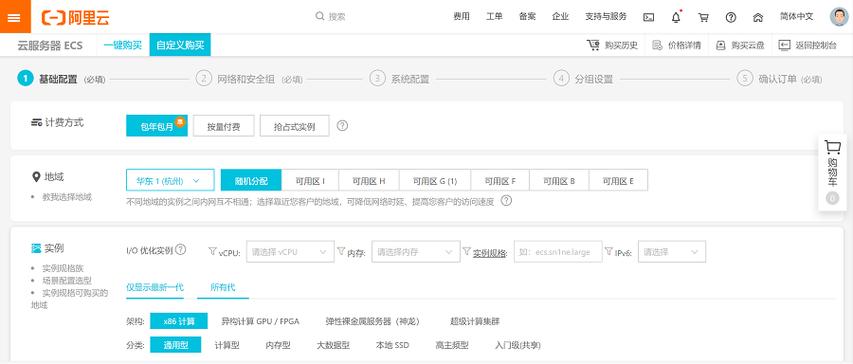Switch to 一键购买 tab
This screenshot has width=853, height=364.
[123, 45]
